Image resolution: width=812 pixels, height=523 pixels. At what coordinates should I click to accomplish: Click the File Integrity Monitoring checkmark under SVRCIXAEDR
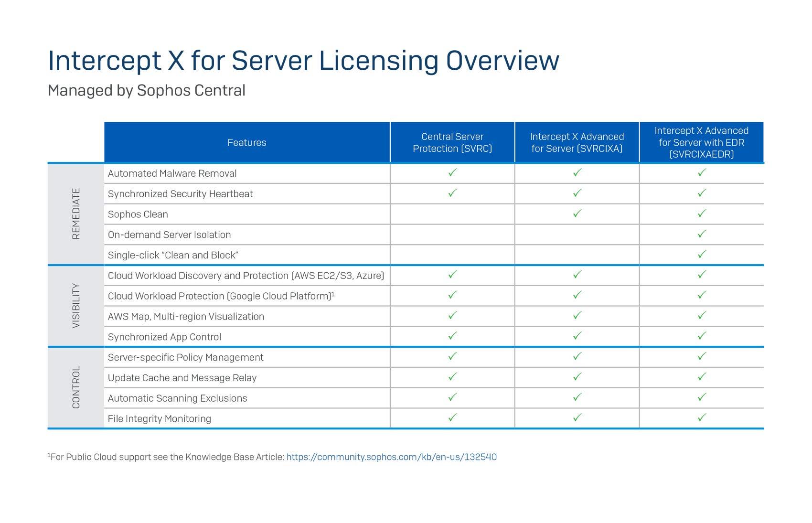701,418
